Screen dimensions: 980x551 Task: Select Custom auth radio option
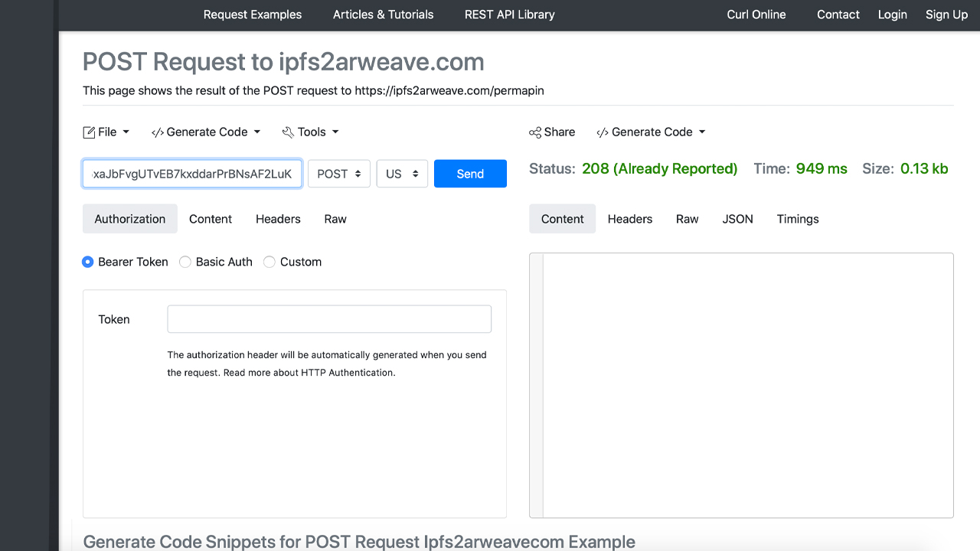pos(269,262)
